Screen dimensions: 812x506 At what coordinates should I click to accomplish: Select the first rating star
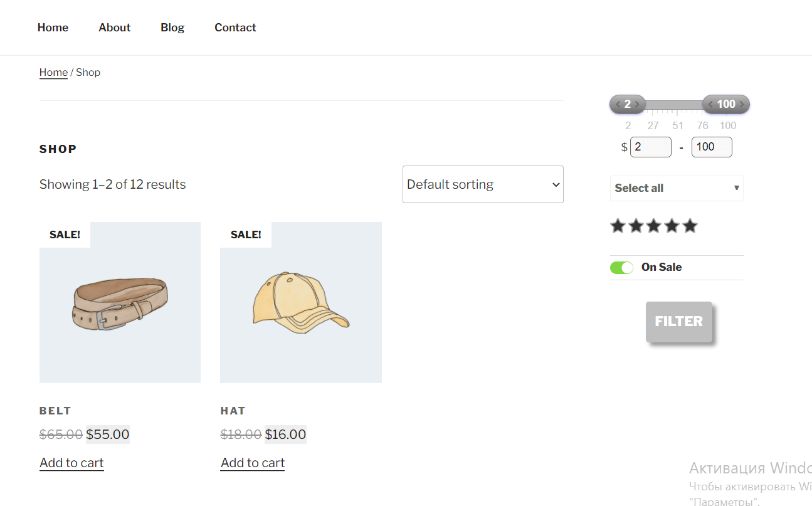click(618, 226)
